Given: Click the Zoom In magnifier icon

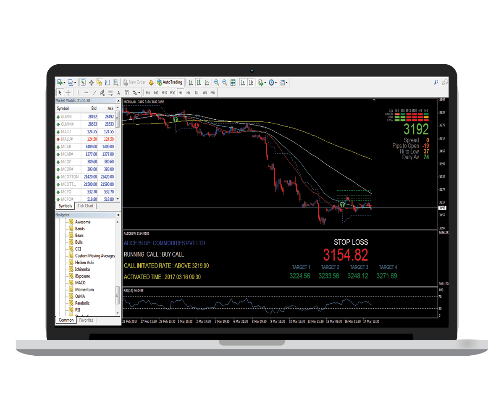Looking at the screenshot, I should (216, 82).
